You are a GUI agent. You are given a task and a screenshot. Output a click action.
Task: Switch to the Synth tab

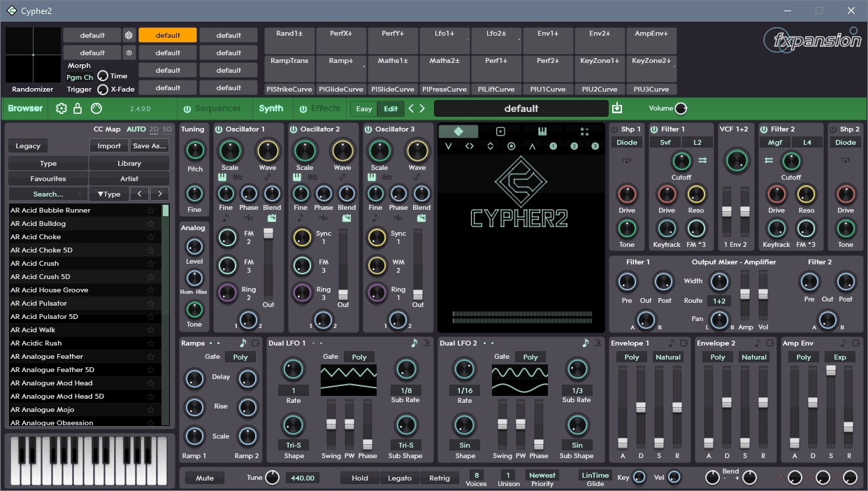[x=271, y=108]
